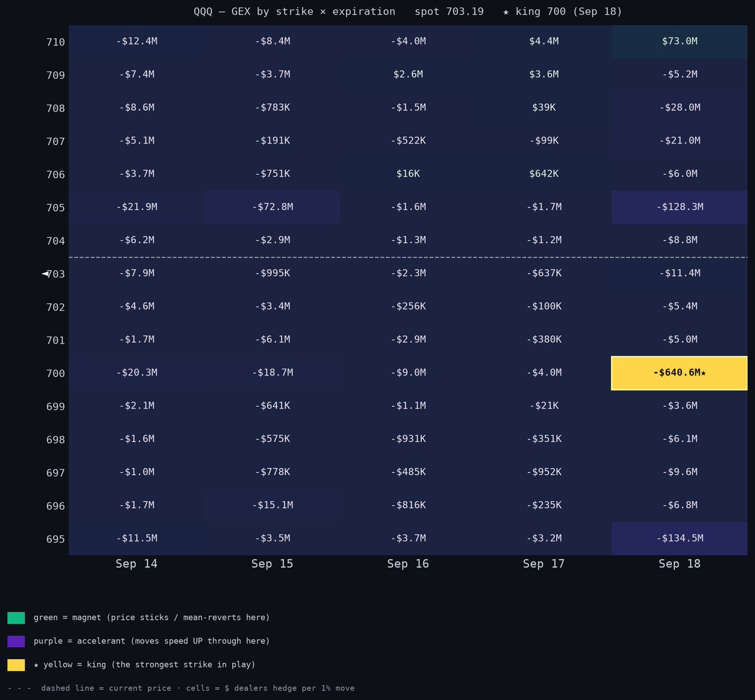Click the -$12.4M cell at 710 Sep 14
Screen dimensions: 755x700
coord(137,42)
